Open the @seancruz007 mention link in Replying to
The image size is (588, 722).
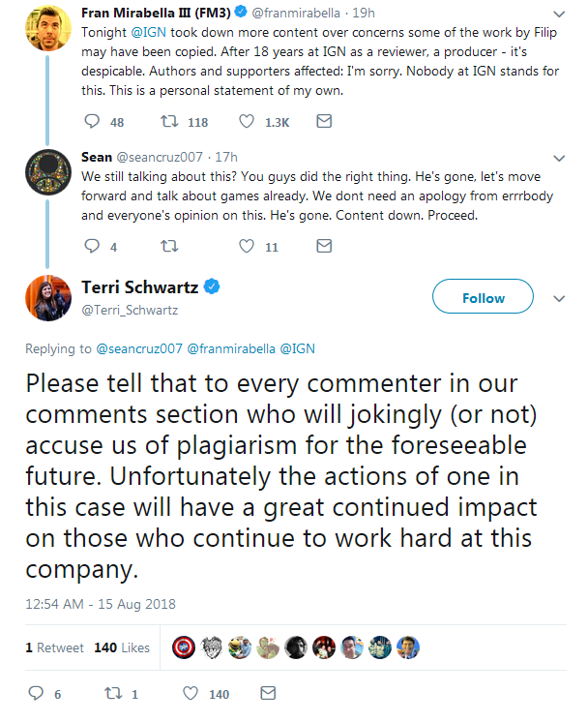(139, 348)
